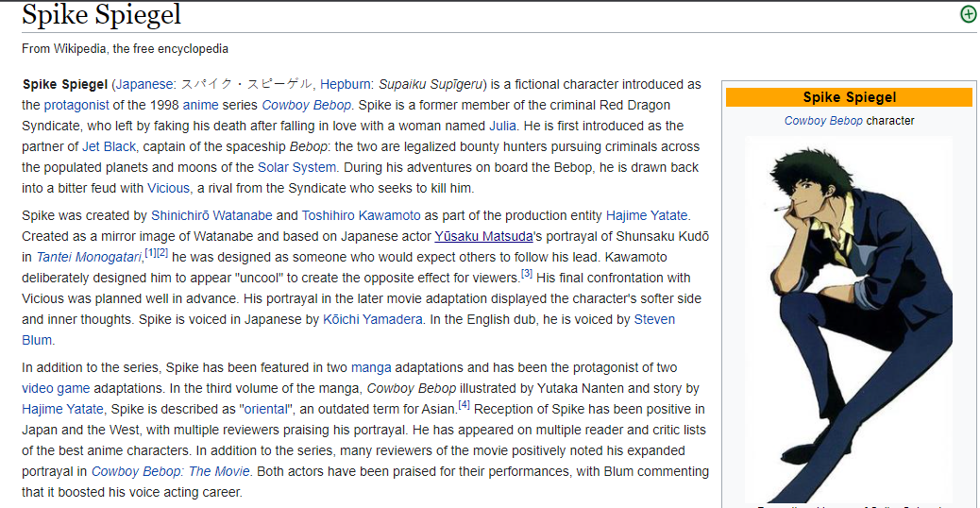Click the green plus icon at top right
980x508 pixels.
(x=968, y=14)
